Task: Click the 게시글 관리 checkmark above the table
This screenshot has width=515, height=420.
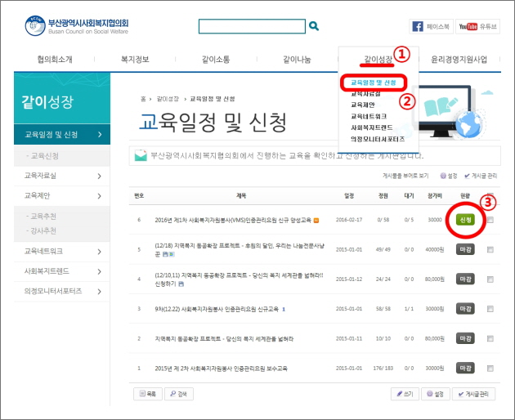Action: (x=467, y=176)
